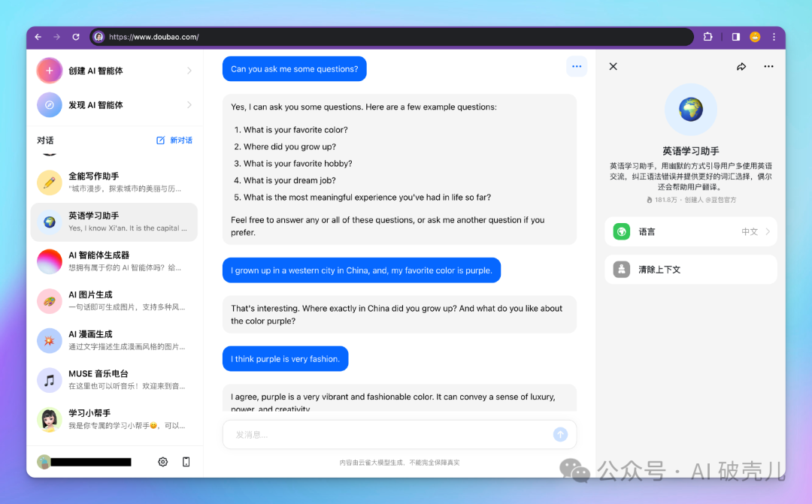Open the chat three-dot options button
The image size is (812, 504).
(x=577, y=66)
